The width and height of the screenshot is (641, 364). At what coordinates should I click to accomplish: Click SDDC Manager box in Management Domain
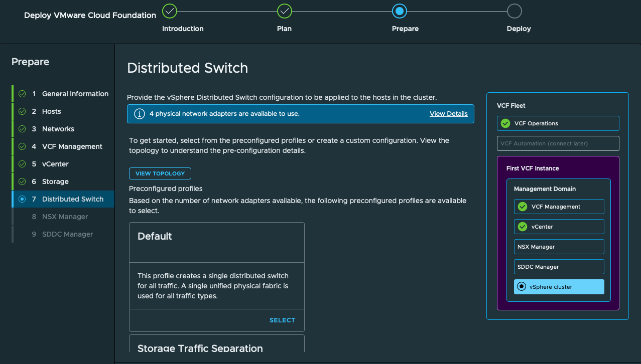click(559, 267)
